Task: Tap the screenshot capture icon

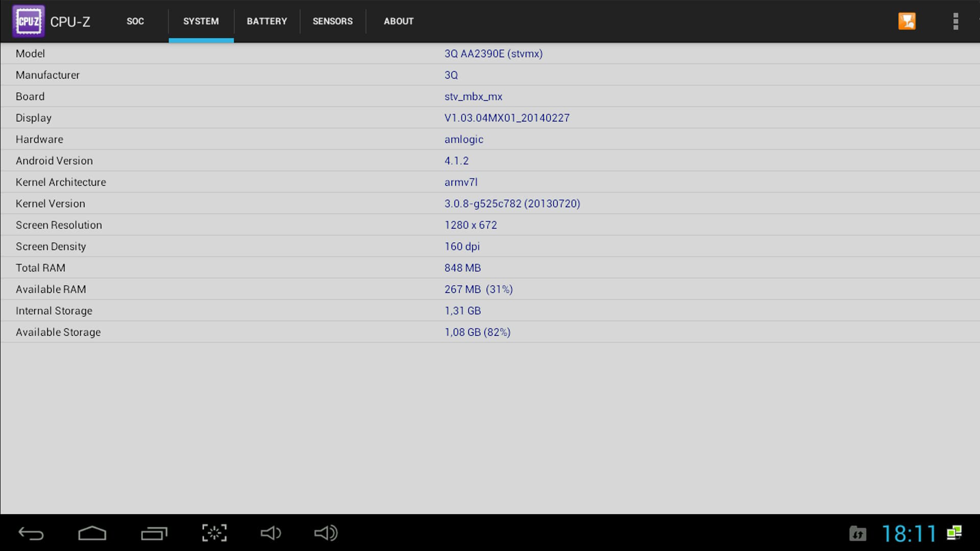Action: coord(214,533)
